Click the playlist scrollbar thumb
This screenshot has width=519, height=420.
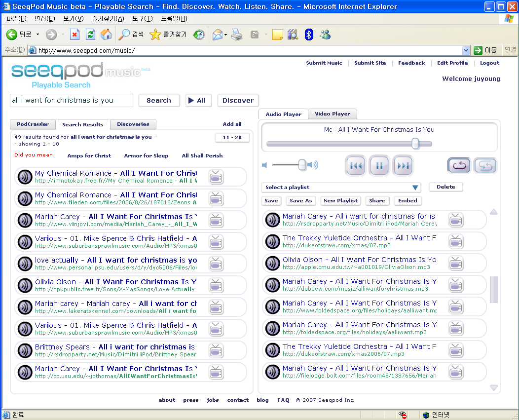493,290
